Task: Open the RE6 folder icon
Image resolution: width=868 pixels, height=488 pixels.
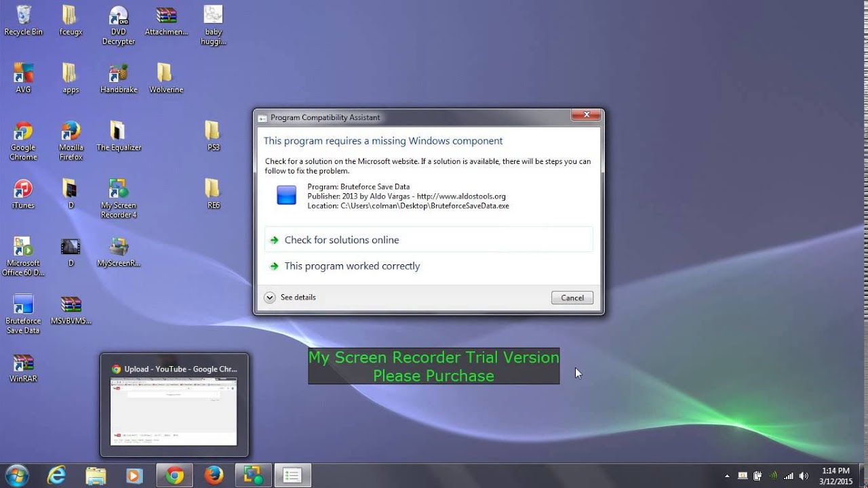Action: [x=213, y=194]
